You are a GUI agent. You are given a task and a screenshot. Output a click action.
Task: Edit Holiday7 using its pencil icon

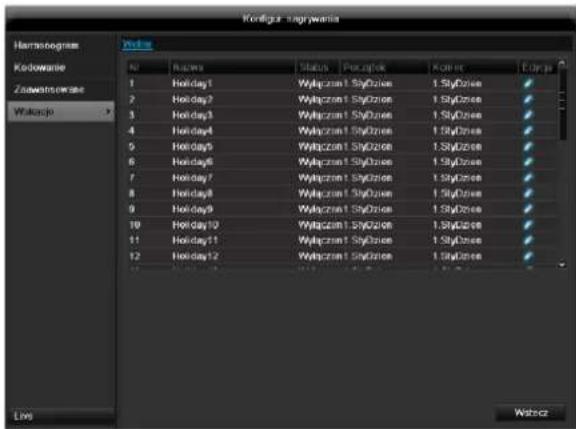pyautogui.click(x=528, y=178)
